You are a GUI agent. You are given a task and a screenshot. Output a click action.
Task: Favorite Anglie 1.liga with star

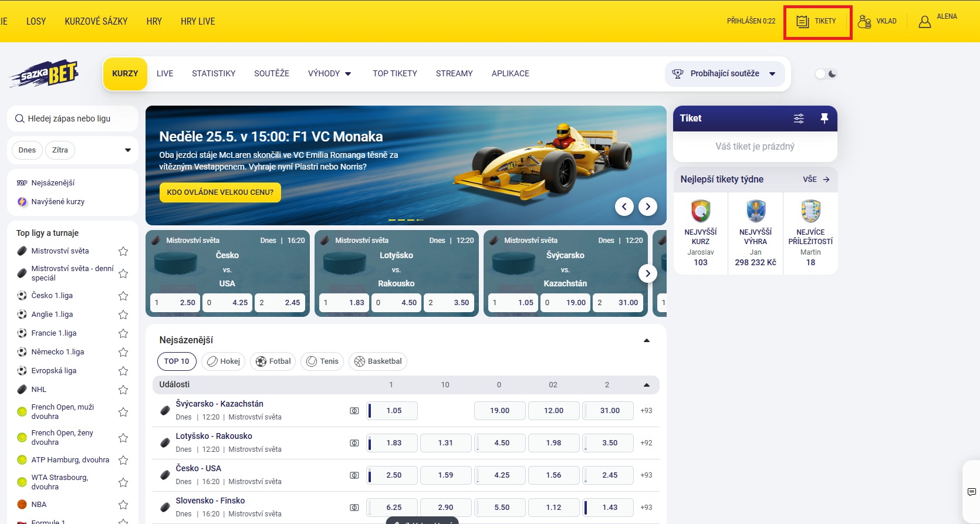(123, 315)
